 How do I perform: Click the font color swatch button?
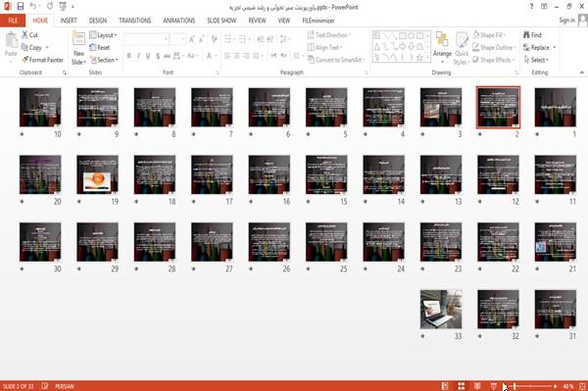(x=210, y=56)
